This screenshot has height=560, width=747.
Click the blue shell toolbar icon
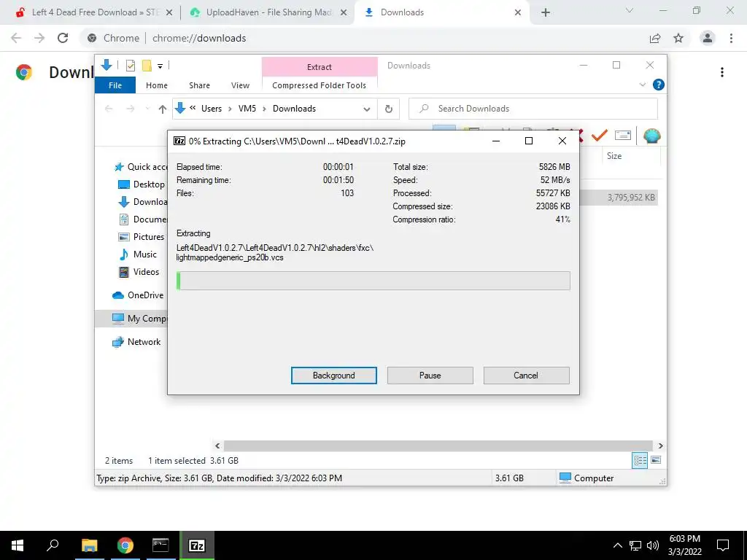pyautogui.click(x=651, y=136)
